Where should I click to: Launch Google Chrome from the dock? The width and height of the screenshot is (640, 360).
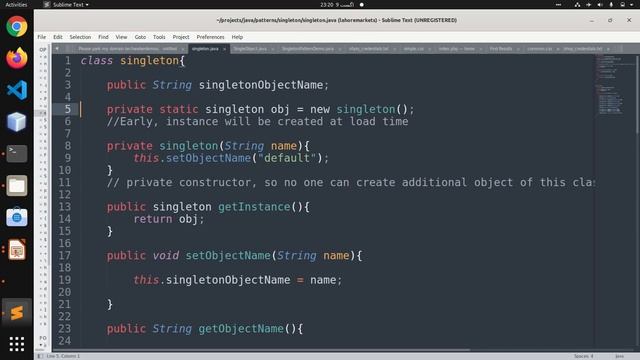click(x=17, y=27)
